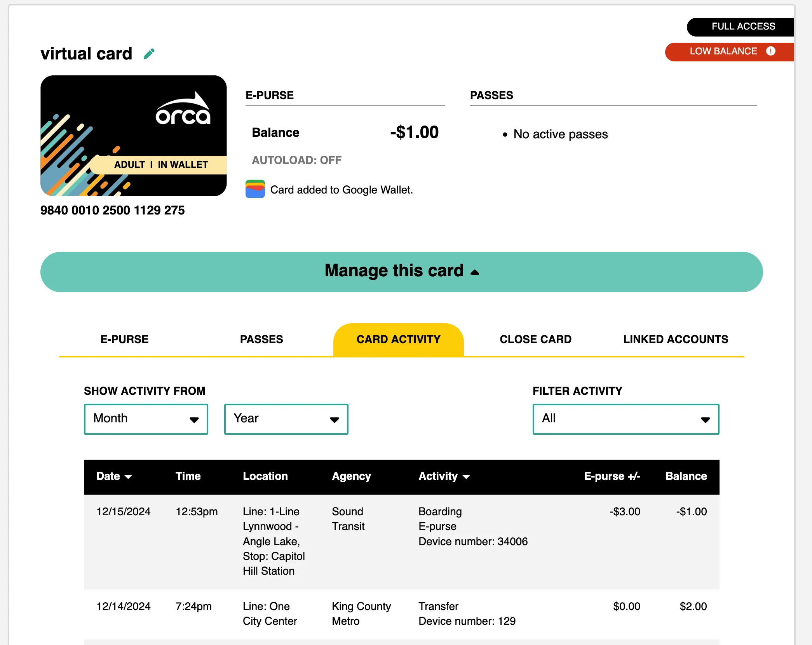Click the FILTER ACTIVITY label
Screen dimensions: 812x645
[577, 391]
